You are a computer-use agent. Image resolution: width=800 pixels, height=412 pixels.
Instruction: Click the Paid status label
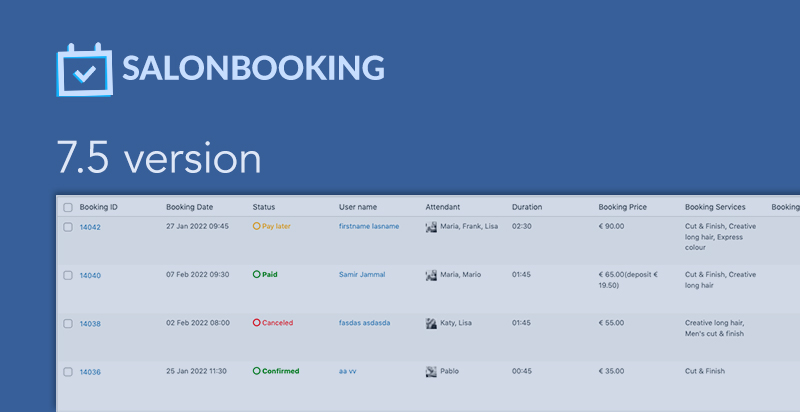pos(269,274)
